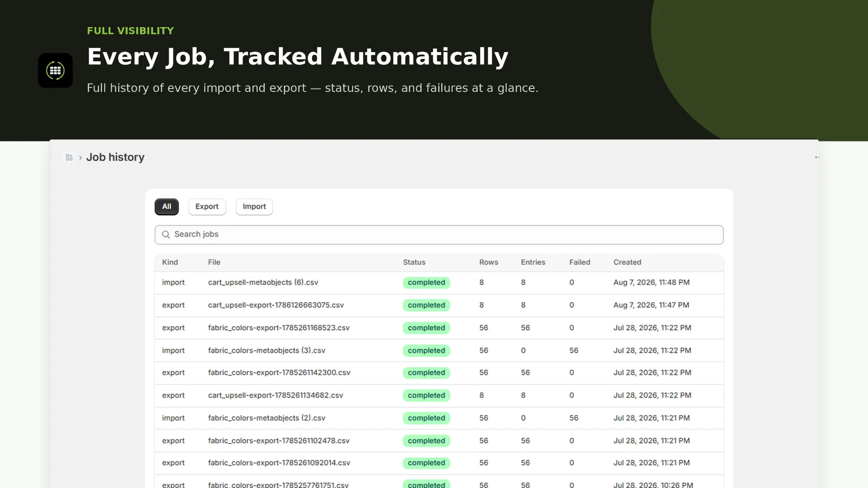Open cart_upsell-export-1785261134682.csv file entry
The width and height of the screenshot is (868, 488).
[x=276, y=395]
